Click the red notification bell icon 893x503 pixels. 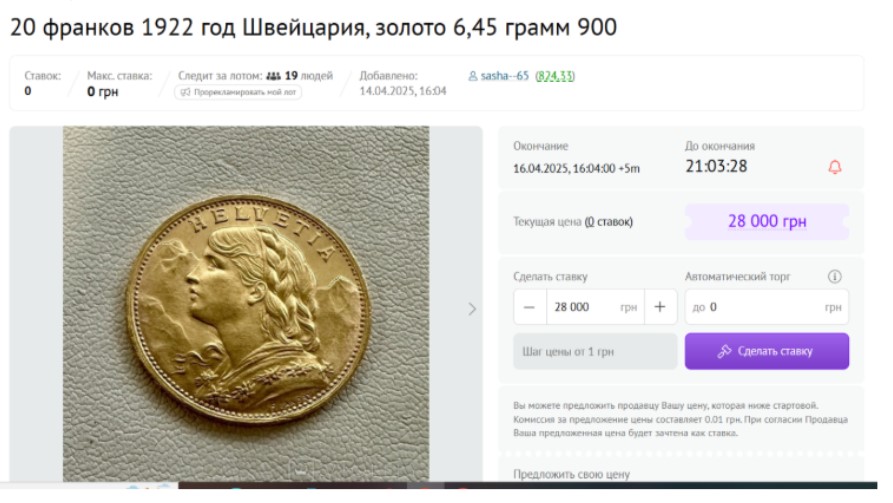(834, 167)
